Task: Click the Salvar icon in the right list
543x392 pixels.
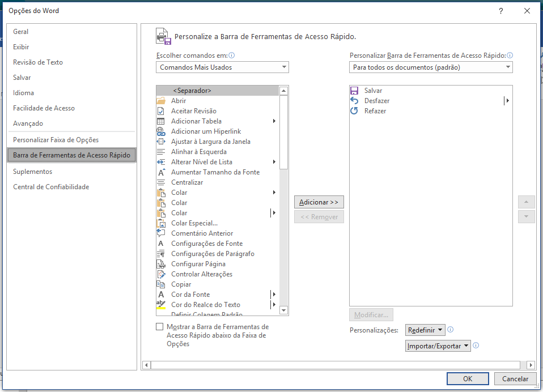Action: pos(354,91)
